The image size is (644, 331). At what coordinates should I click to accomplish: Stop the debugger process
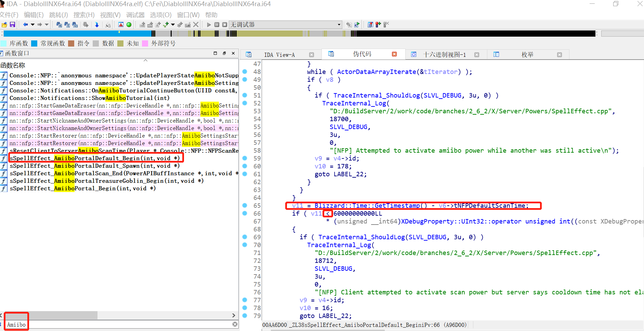225,25
